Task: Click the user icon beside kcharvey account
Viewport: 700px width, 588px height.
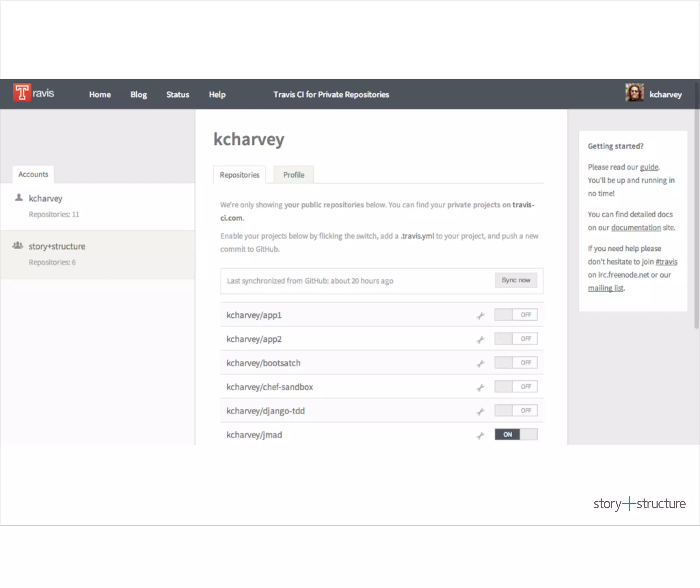Action: [x=19, y=198]
